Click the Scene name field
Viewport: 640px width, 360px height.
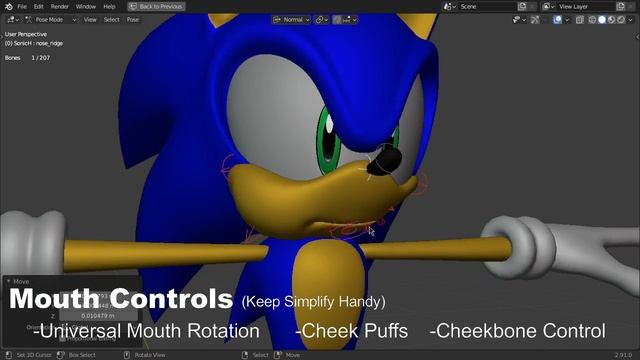pyautogui.click(x=487, y=7)
